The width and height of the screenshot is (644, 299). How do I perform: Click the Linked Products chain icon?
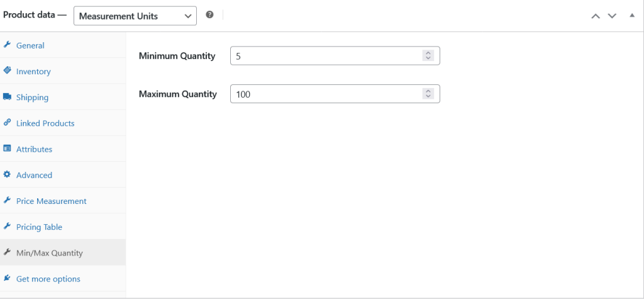(7, 123)
